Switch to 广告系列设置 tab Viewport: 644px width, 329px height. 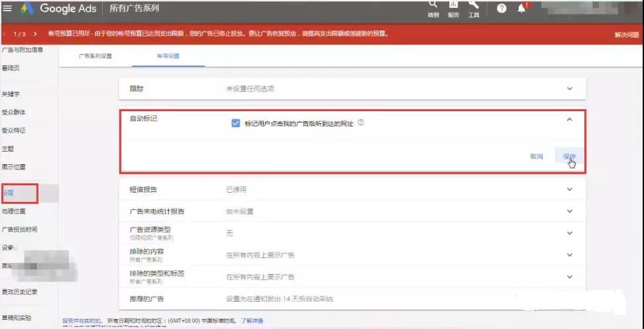coord(95,56)
